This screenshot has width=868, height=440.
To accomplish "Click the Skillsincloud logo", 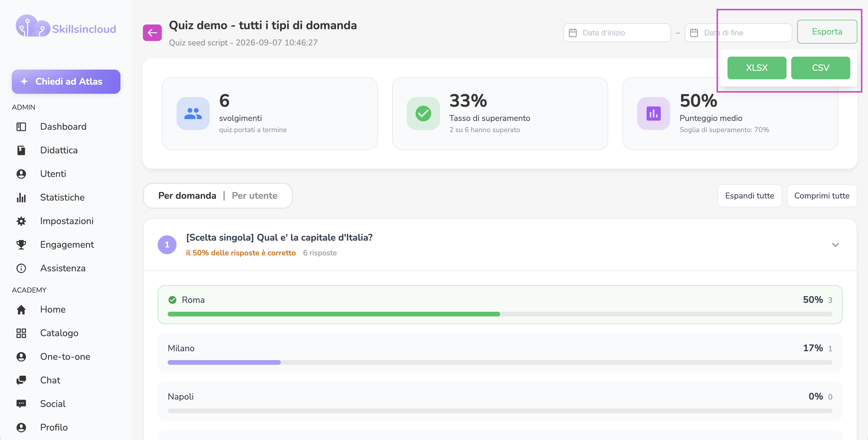I will pos(66,26).
